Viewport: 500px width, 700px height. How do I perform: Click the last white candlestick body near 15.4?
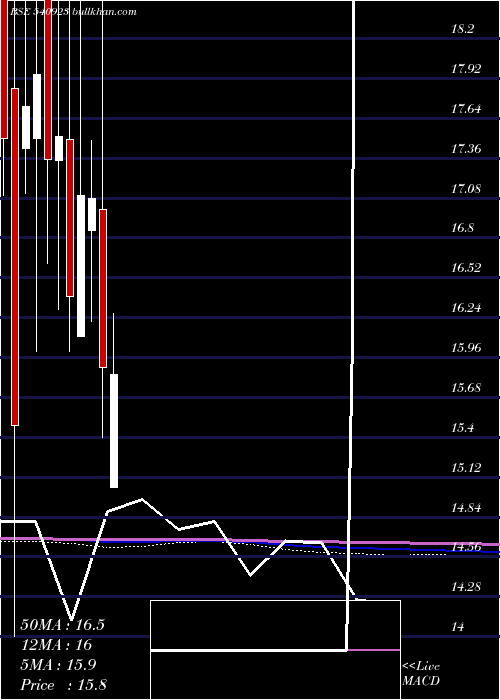pos(114,431)
